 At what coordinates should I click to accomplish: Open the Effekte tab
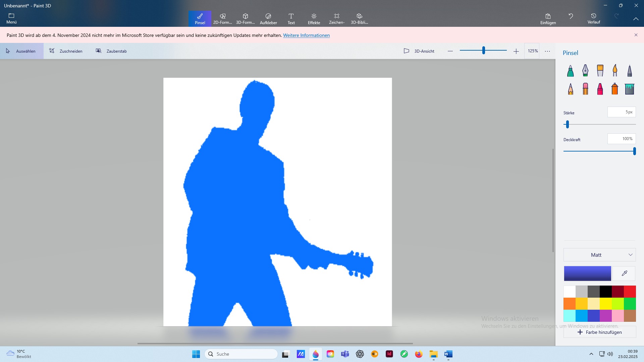tap(314, 18)
